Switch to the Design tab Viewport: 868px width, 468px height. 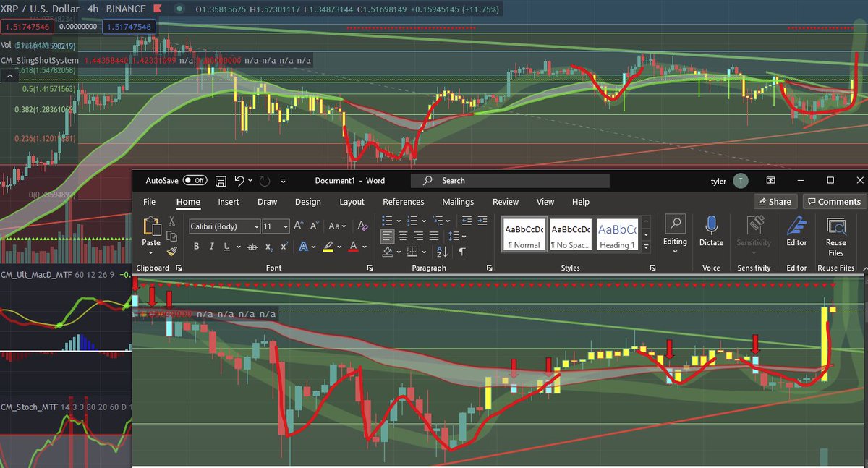click(307, 202)
